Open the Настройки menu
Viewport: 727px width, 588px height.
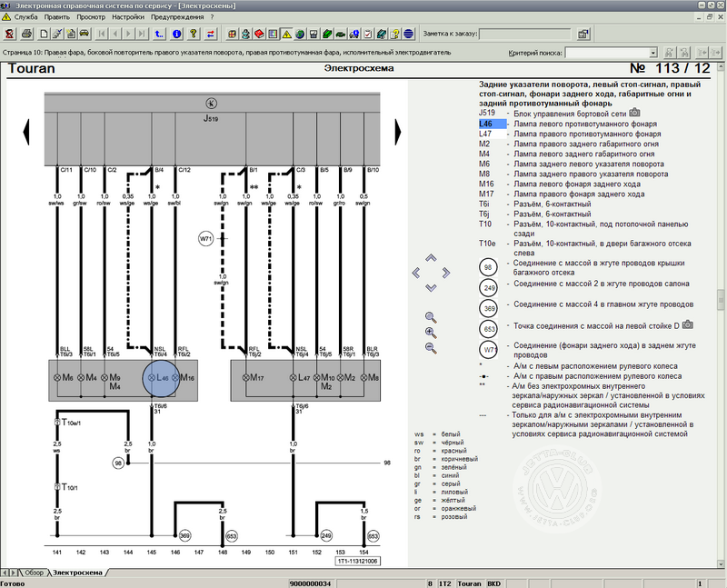[128, 16]
